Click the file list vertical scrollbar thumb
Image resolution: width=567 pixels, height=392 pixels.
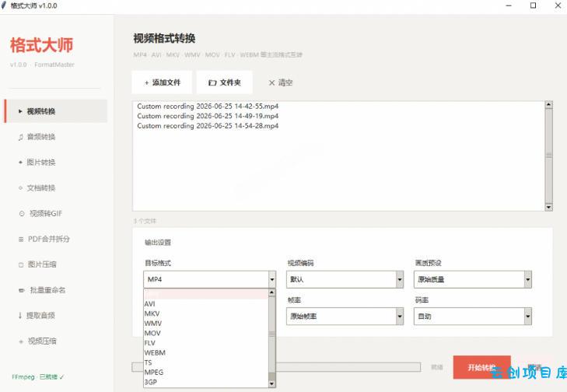(x=548, y=156)
